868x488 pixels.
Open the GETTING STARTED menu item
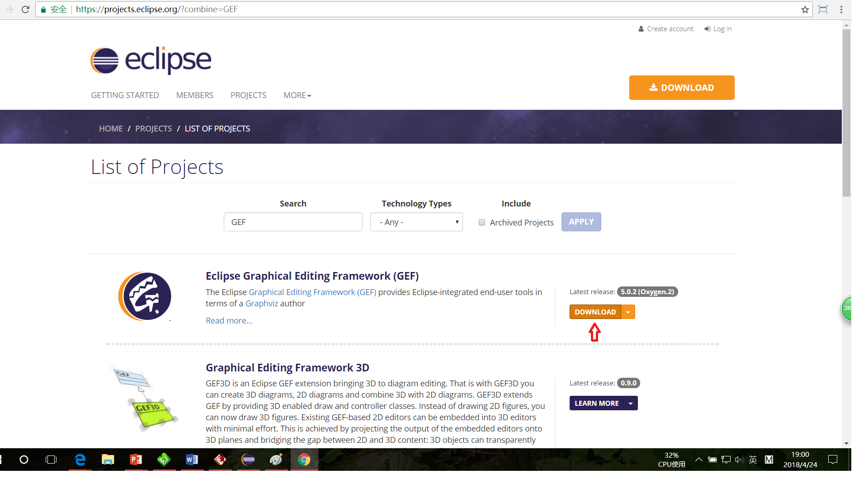(x=125, y=95)
